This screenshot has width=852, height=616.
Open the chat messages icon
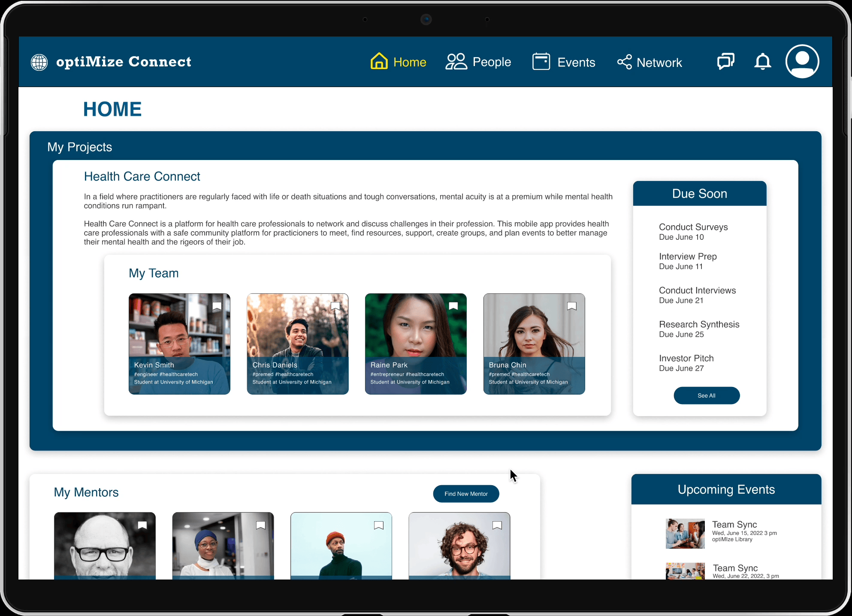(726, 61)
